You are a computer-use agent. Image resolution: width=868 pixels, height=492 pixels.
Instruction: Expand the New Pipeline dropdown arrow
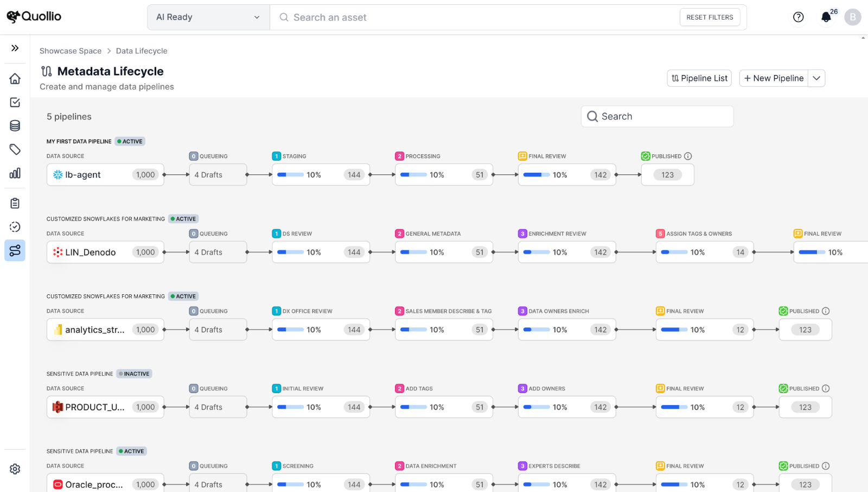[x=816, y=78]
